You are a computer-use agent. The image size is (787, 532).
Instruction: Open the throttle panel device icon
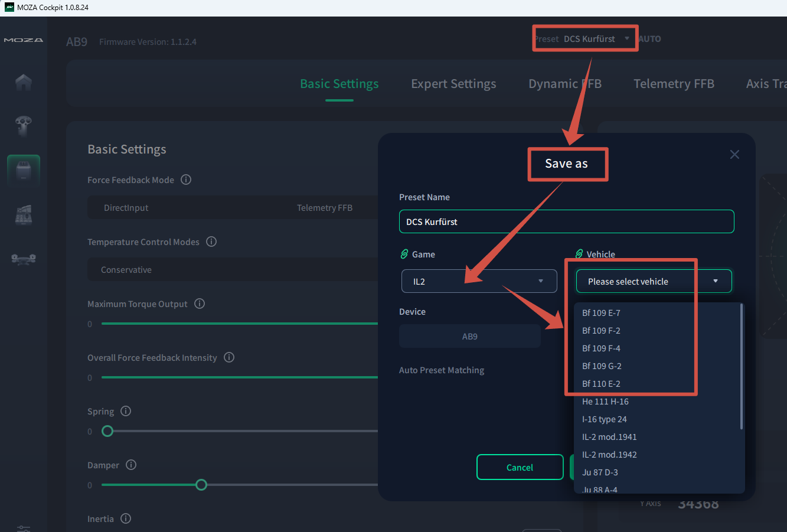point(24,215)
